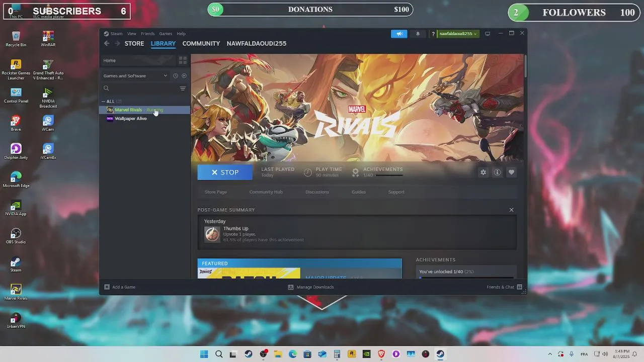Show hidden system tray icons chevron
Viewport: 644px width, 362px height.
550,354
